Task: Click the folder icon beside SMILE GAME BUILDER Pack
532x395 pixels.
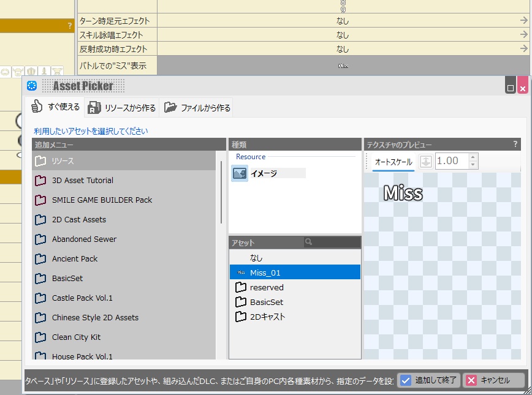Action: (x=40, y=200)
